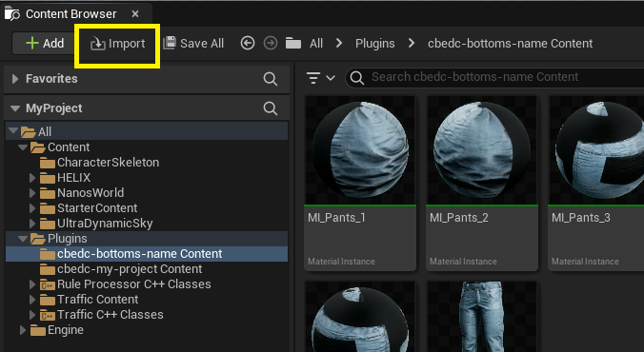
Task: Click the green plus Add button
Action: (x=45, y=44)
